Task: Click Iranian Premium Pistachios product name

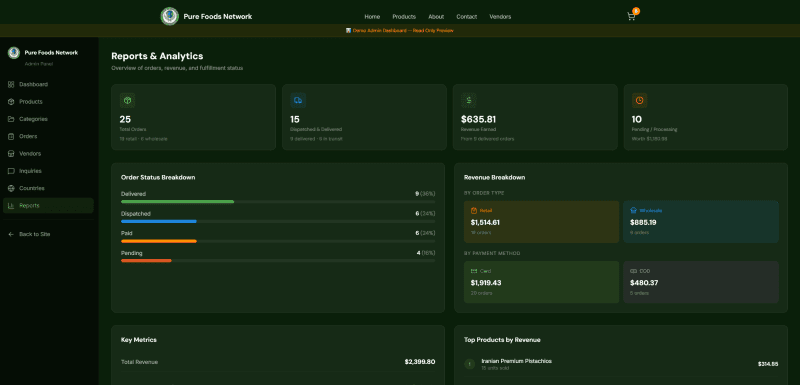Action: tap(516, 361)
